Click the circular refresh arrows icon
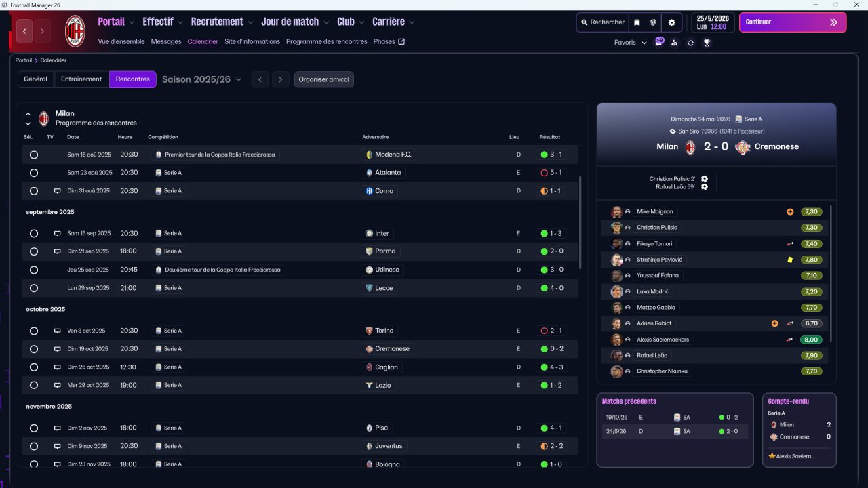This screenshot has width=868, height=488. 690,43
